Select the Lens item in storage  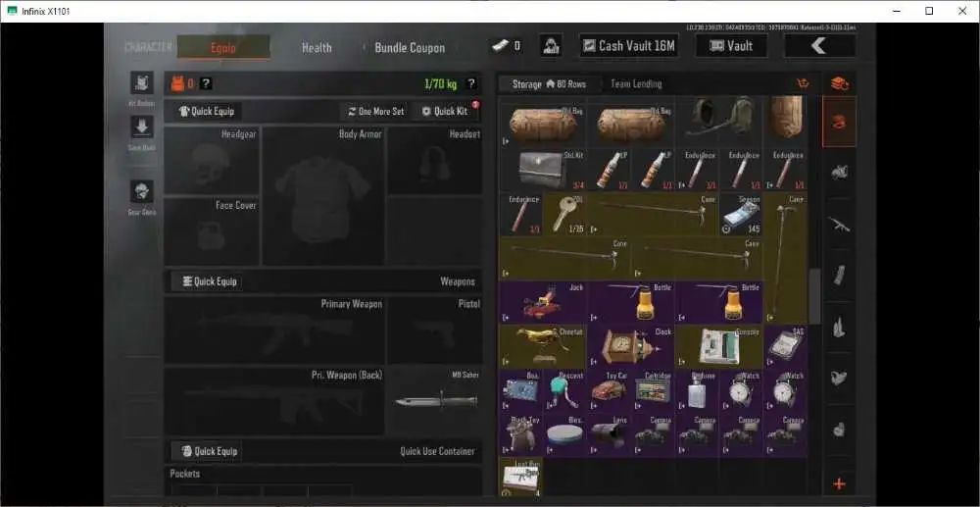610,434
